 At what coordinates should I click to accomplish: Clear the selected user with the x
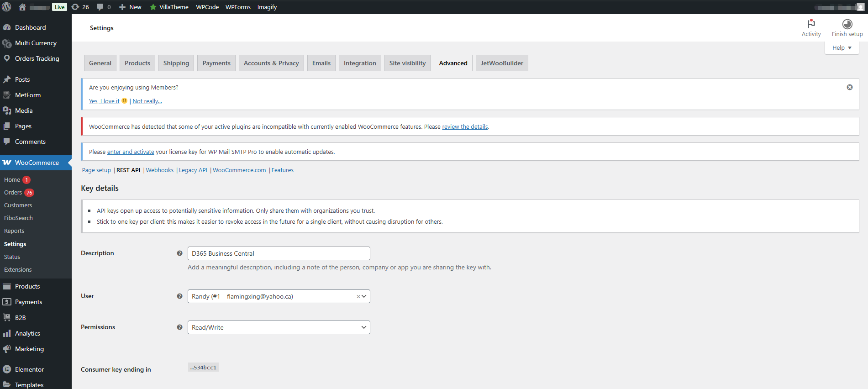[x=358, y=296]
